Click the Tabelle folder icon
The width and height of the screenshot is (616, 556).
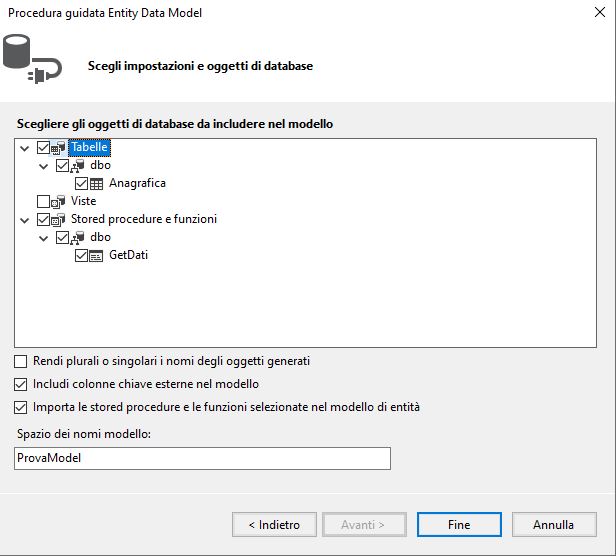[58, 148]
